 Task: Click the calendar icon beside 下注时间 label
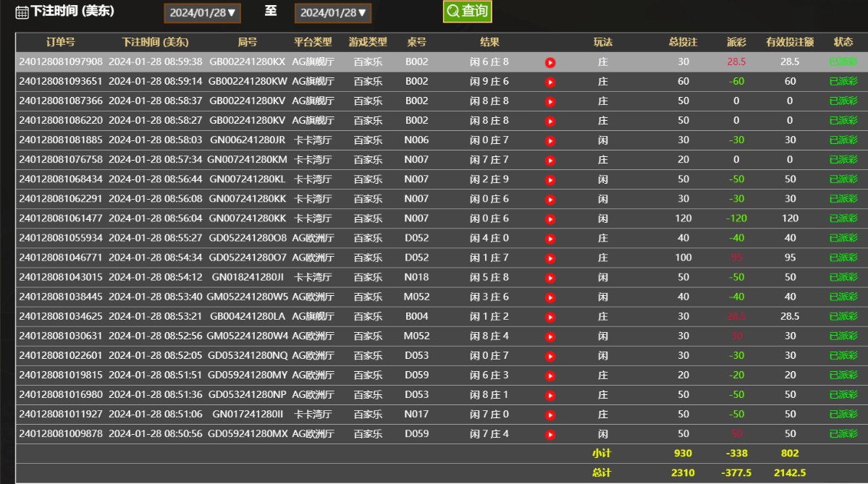click(x=22, y=12)
